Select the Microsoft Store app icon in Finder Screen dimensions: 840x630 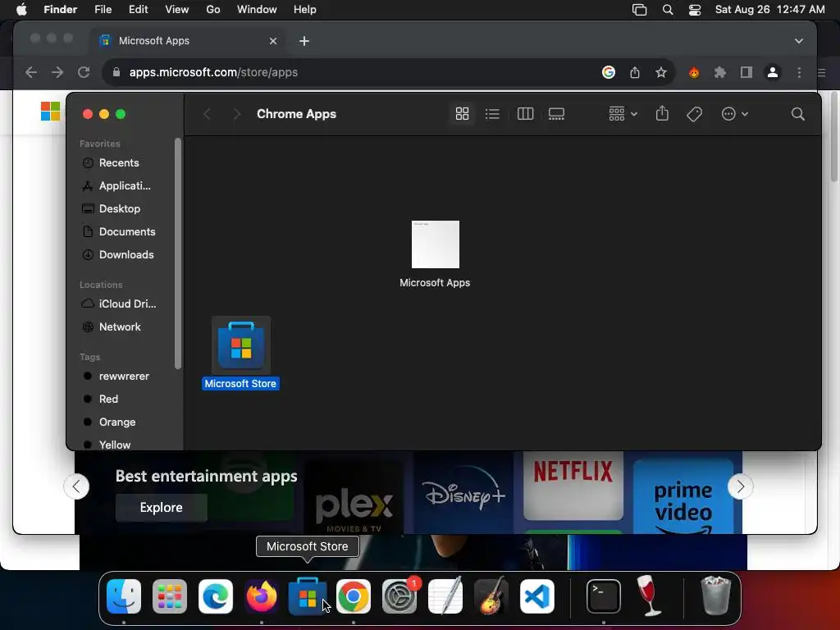[241, 345]
